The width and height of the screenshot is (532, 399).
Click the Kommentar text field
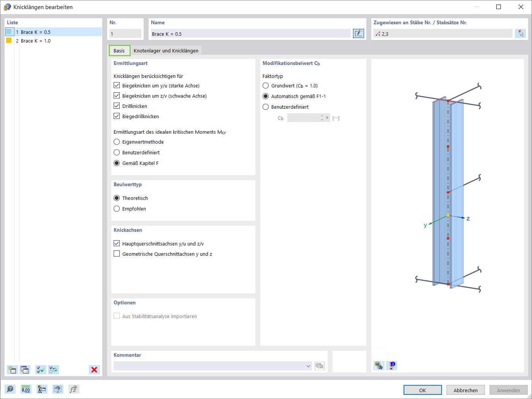pos(212,366)
